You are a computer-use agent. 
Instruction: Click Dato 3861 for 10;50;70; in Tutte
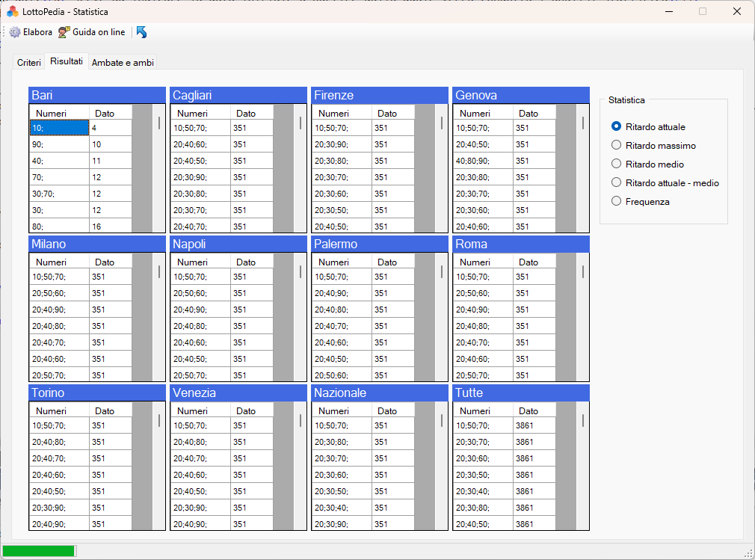[x=534, y=425]
